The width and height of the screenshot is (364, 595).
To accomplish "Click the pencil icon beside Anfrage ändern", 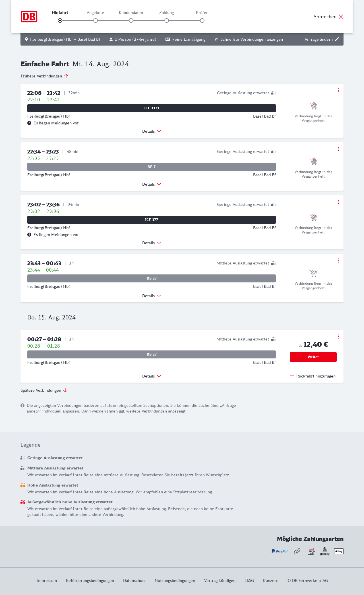I will click(x=337, y=39).
